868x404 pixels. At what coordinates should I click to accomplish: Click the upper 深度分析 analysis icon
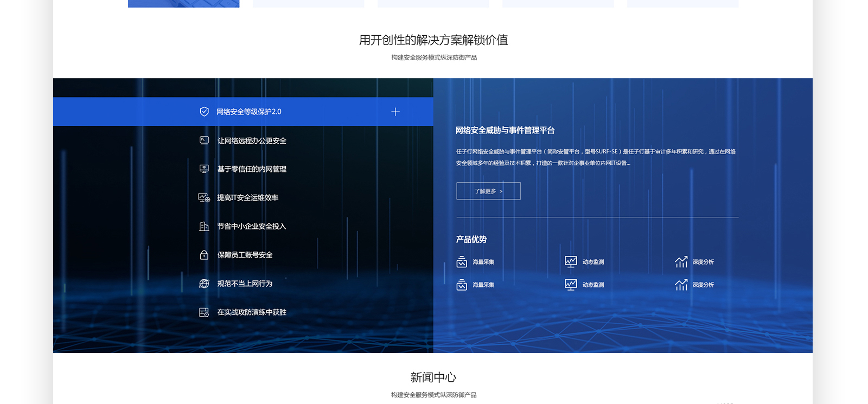681,262
